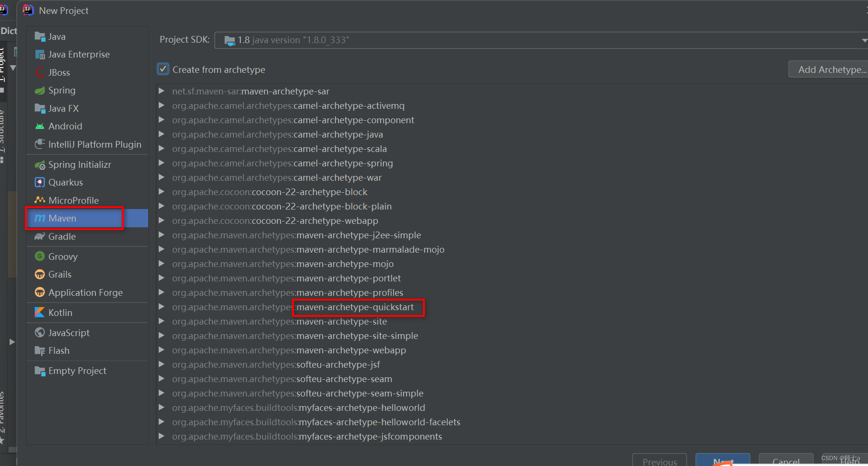Screen dimensions: 868x466
Task: Click the Add Archetype button
Action: (x=828, y=70)
